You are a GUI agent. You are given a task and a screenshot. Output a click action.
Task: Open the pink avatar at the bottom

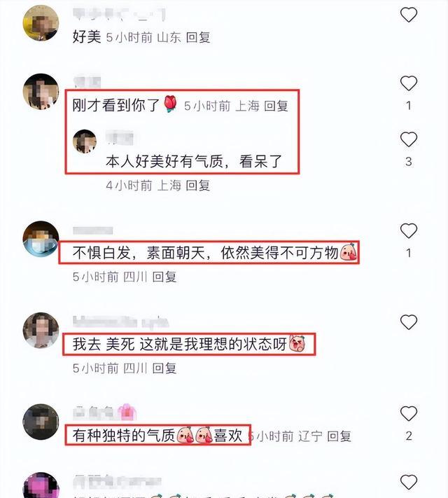click(41, 485)
